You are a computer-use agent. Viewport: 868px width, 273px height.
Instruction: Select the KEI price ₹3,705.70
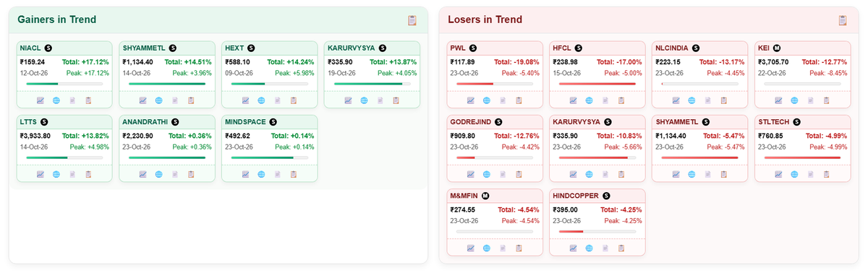(x=774, y=62)
